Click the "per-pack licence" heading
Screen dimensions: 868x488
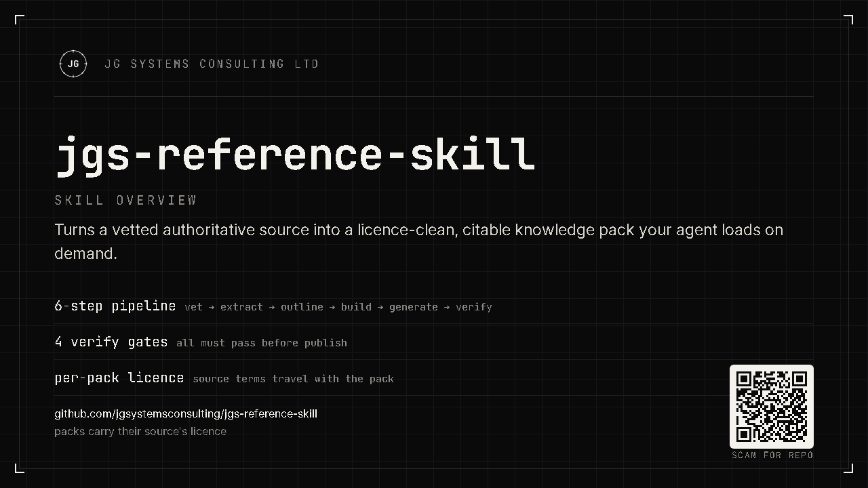[x=119, y=378]
